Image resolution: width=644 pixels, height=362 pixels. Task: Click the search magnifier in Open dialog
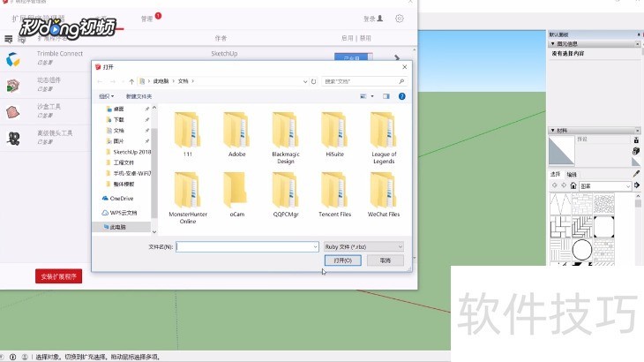pos(401,81)
